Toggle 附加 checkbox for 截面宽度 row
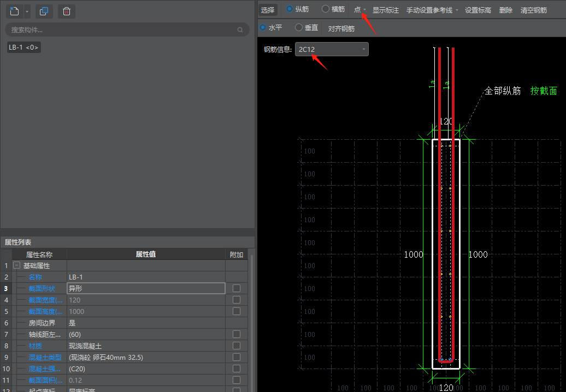The image size is (566, 392). (237, 300)
